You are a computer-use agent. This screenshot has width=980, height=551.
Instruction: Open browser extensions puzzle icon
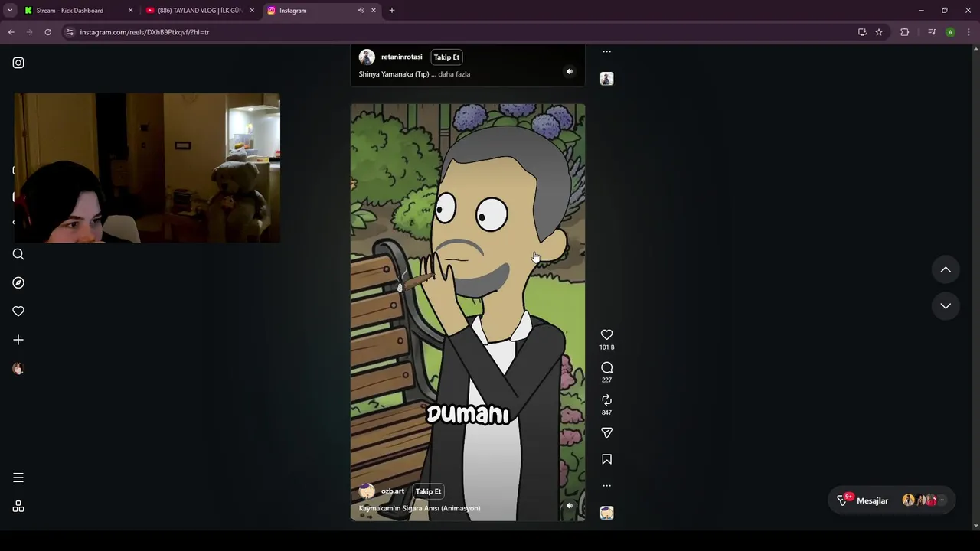[x=905, y=32]
